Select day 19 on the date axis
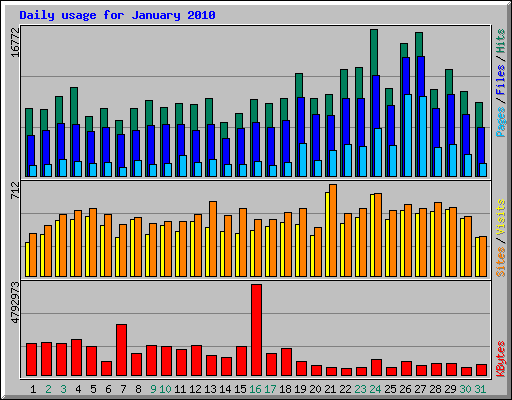 tap(300, 389)
